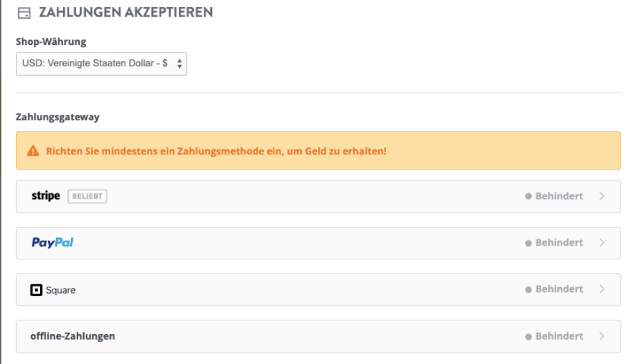Click the credit card icon beside Zahlungen Akzeptieren

click(x=24, y=13)
